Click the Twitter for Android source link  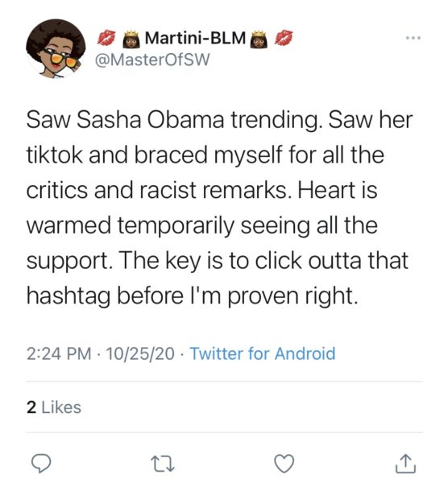pyautogui.click(x=263, y=353)
